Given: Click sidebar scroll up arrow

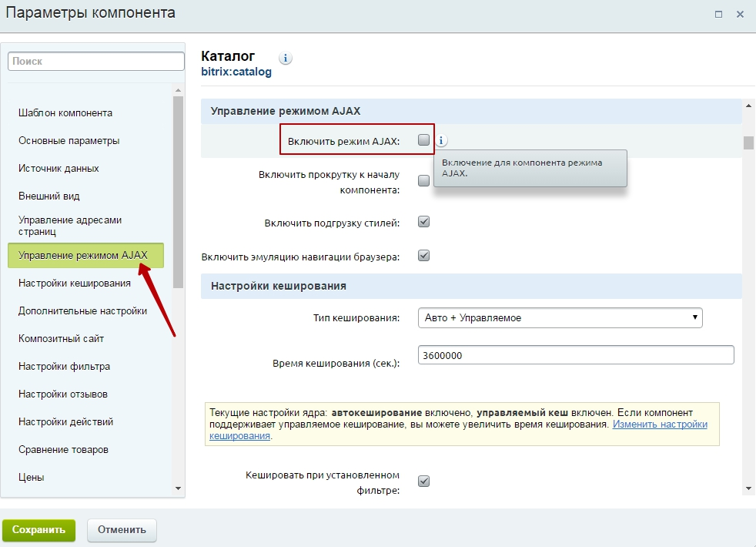Looking at the screenshot, I should 179,89.
